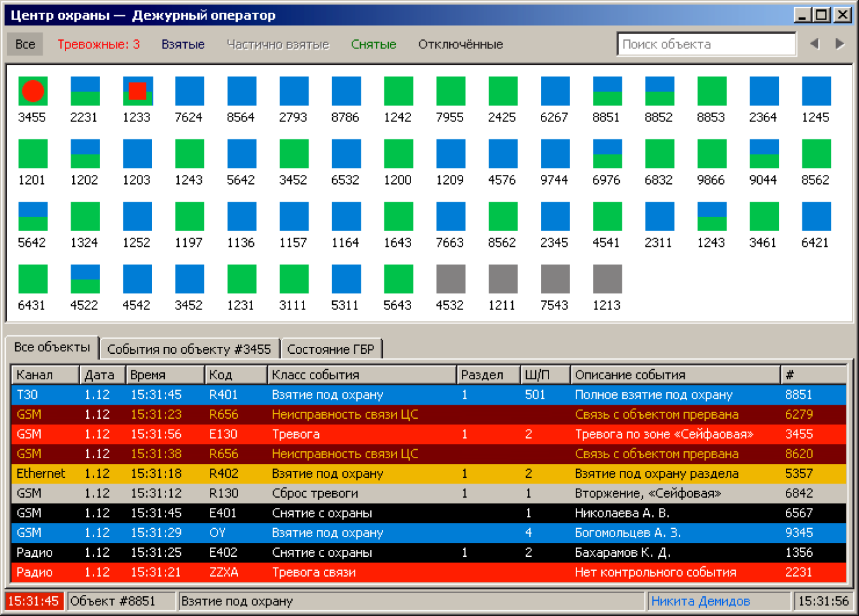Filter objects by Взятые
The image size is (859, 616).
(x=183, y=45)
